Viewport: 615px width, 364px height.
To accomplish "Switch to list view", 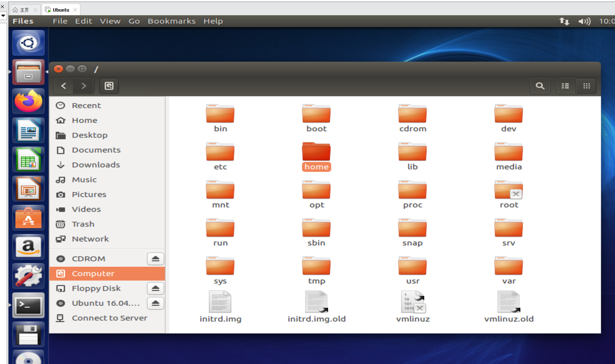I will 565,86.
